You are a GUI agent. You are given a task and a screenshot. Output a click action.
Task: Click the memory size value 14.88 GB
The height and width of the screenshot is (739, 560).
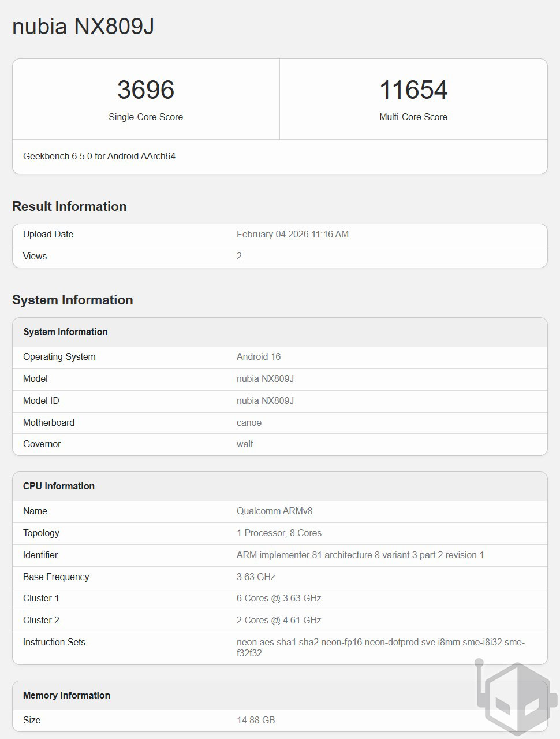[256, 720]
